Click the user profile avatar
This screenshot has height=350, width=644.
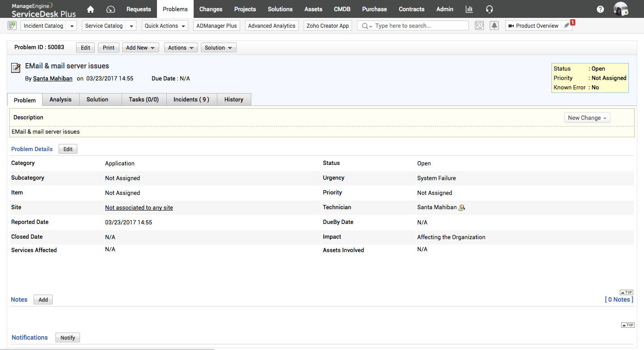(620, 9)
